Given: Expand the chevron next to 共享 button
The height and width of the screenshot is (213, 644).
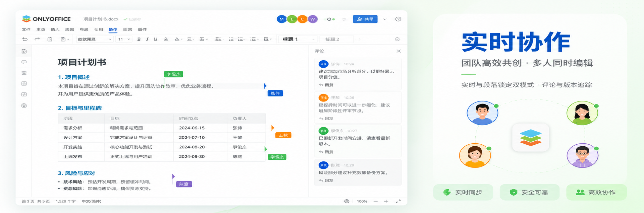Looking at the screenshot, I should point(385,19).
